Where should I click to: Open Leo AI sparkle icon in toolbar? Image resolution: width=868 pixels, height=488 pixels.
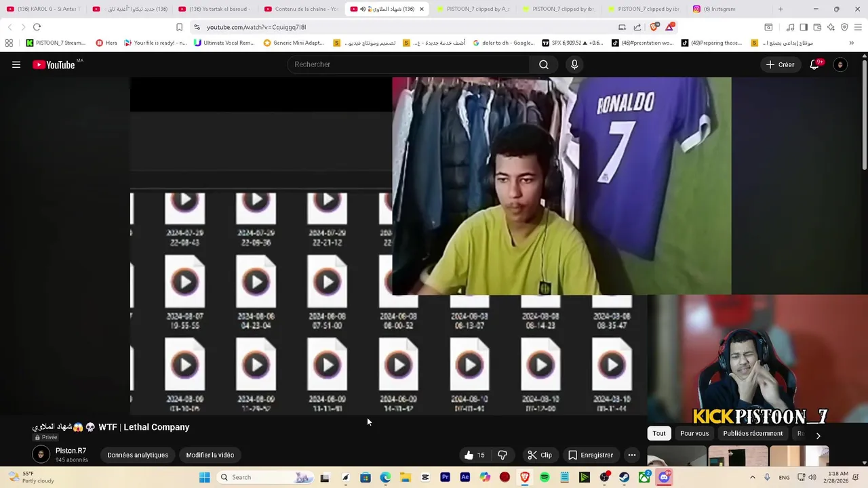coord(831,27)
